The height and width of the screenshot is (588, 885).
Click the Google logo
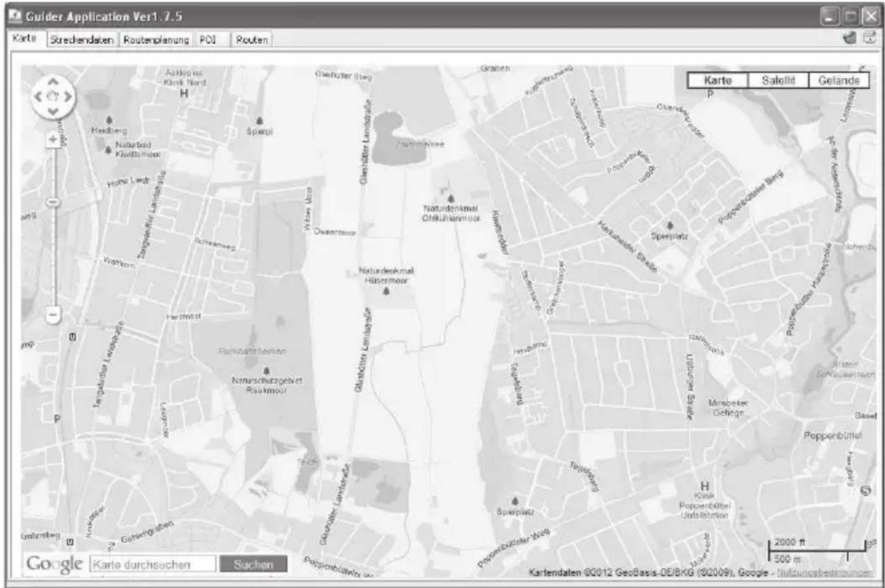[x=55, y=563]
